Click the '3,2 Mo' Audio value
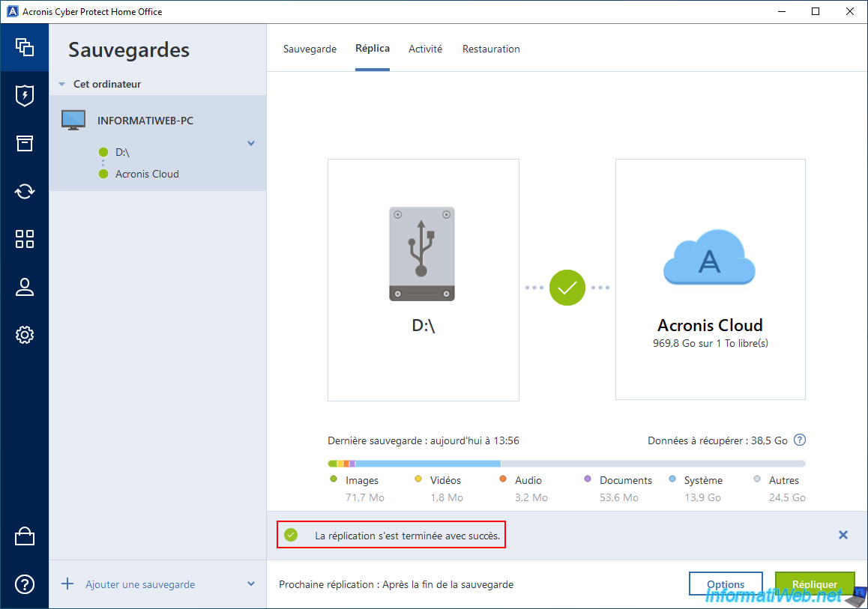The image size is (868, 609). tap(531, 497)
